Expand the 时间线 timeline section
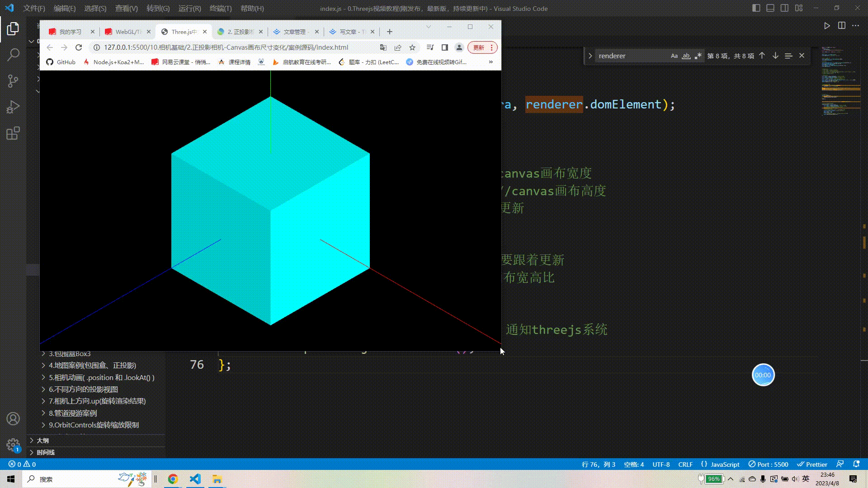 (47, 452)
